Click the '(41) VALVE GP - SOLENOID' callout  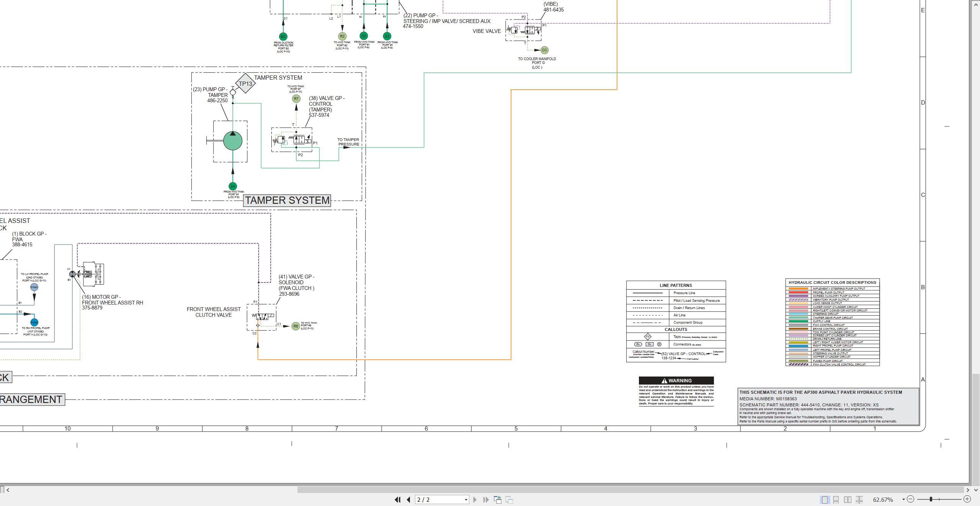pyautogui.click(x=297, y=285)
